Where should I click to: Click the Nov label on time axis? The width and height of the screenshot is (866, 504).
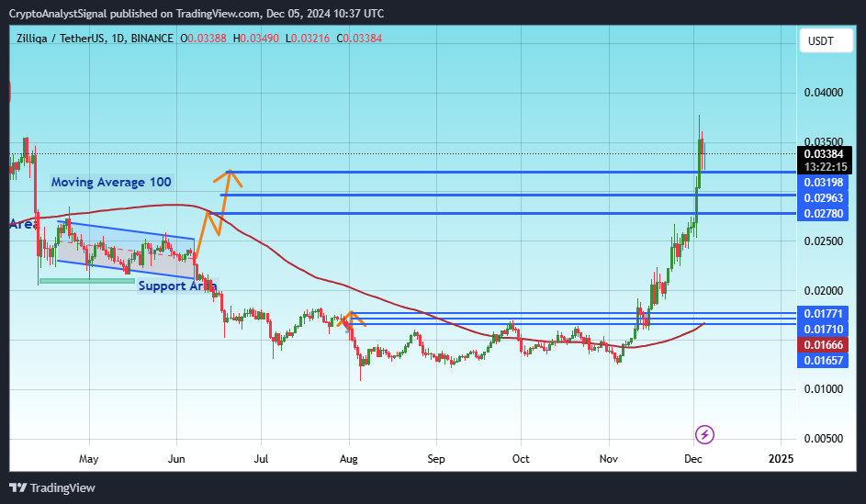tap(609, 459)
